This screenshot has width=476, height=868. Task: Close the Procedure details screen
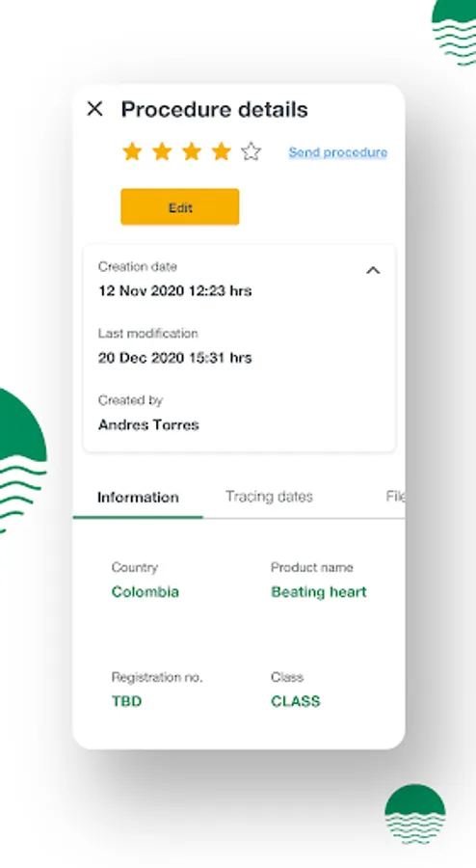(95, 108)
